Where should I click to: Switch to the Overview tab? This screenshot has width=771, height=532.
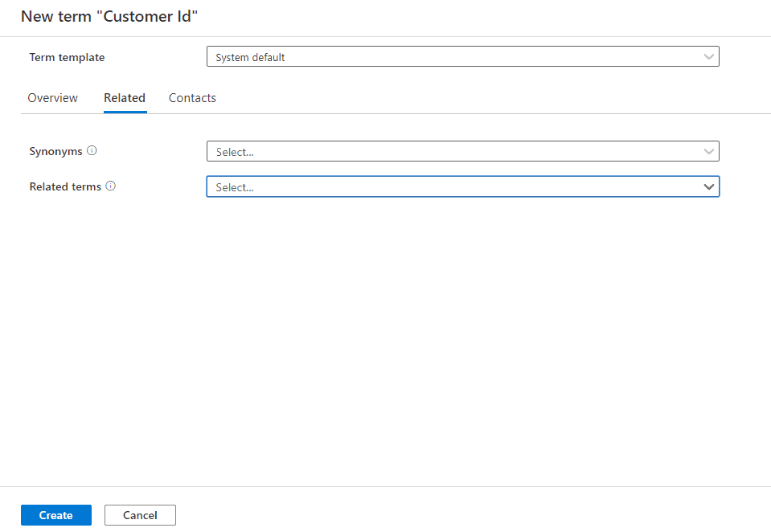52,98
